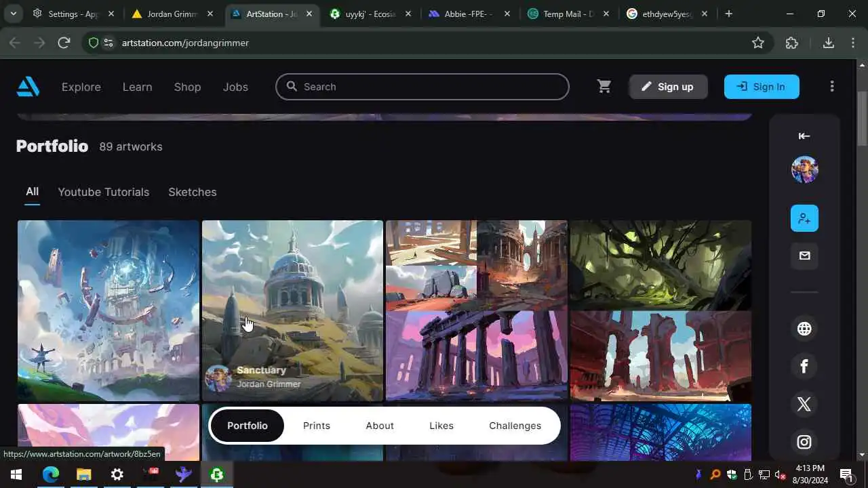Open the Explore menu
This screenshot has height=488, width=868.
click(x=81, y=87)
